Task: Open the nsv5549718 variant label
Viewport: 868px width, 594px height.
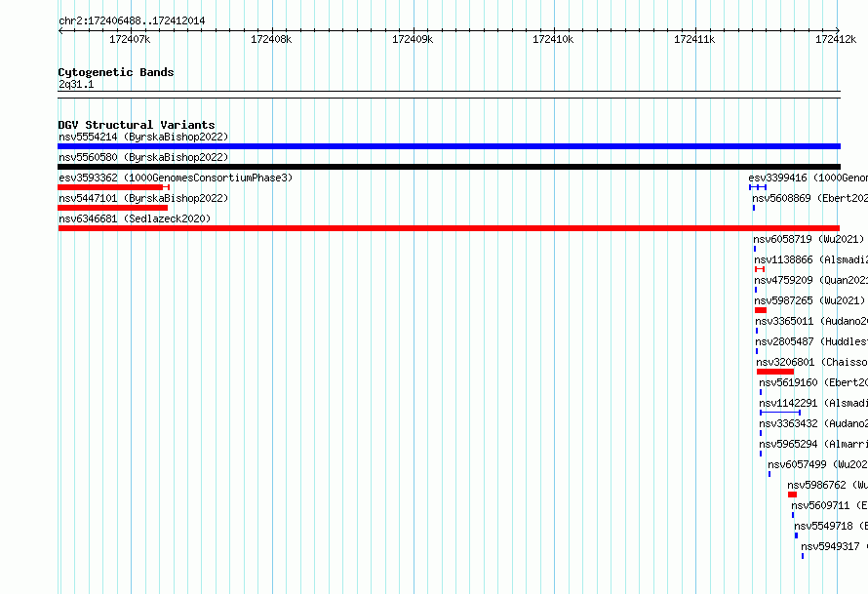Action: click(831, 526)
